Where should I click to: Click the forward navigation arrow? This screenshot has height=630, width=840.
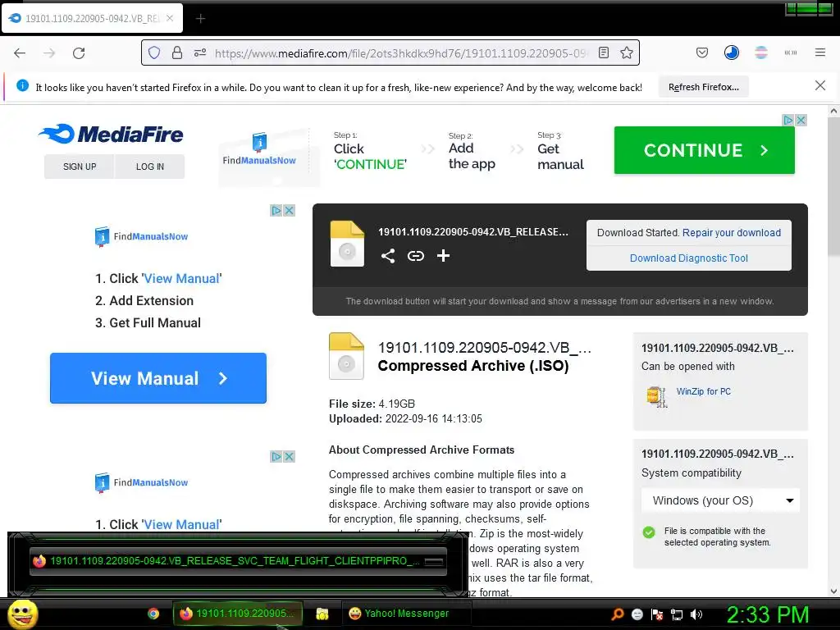49,53
